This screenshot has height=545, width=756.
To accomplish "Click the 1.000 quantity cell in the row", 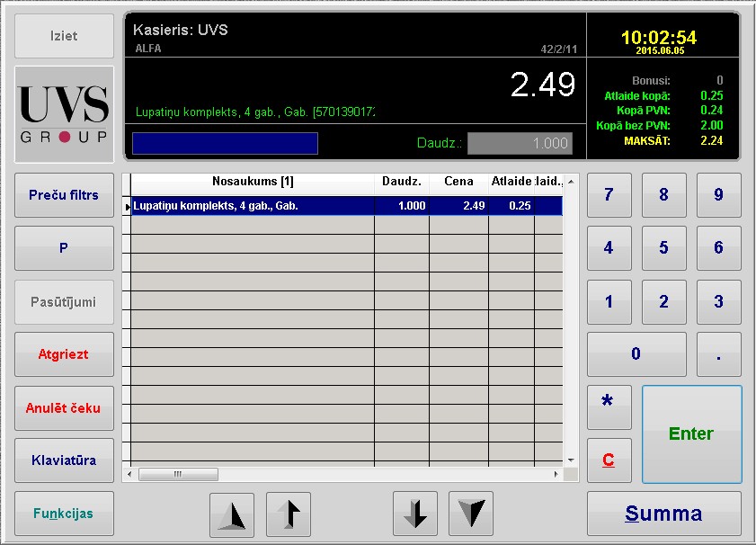I will click(x=402, y=206).
